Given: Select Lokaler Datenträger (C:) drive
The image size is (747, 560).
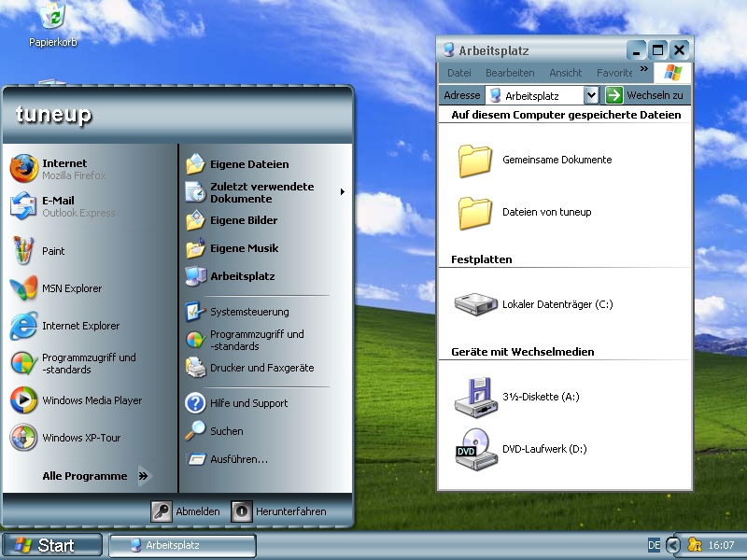Looking at the screenshot, I should point(533,304).
